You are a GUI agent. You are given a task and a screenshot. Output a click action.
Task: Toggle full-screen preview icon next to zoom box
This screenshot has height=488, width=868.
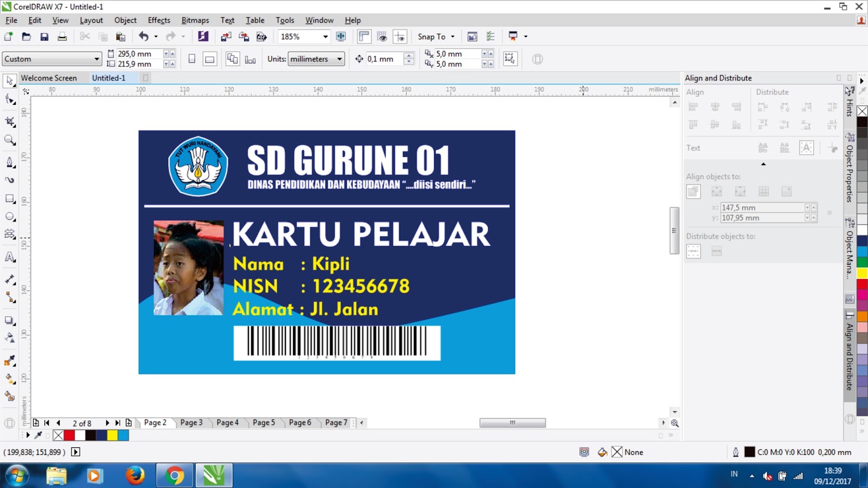[341, 36]
